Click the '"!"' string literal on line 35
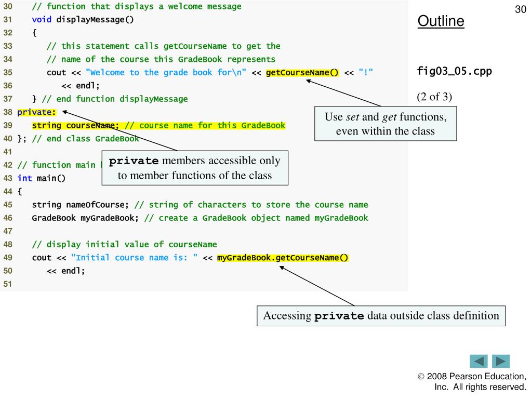532x399 pixels. (x=366, y=73)
